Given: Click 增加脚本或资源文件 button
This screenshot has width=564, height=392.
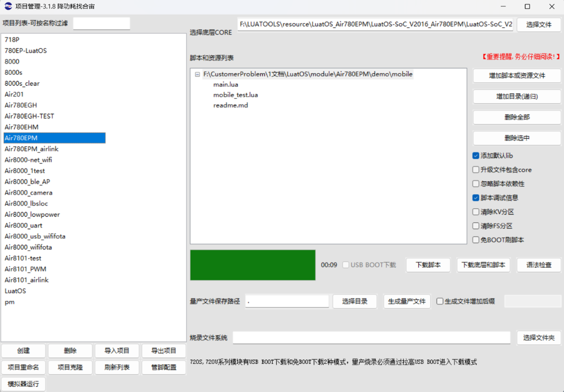Looking at the screenshot, I should click(x=517, y=76).
